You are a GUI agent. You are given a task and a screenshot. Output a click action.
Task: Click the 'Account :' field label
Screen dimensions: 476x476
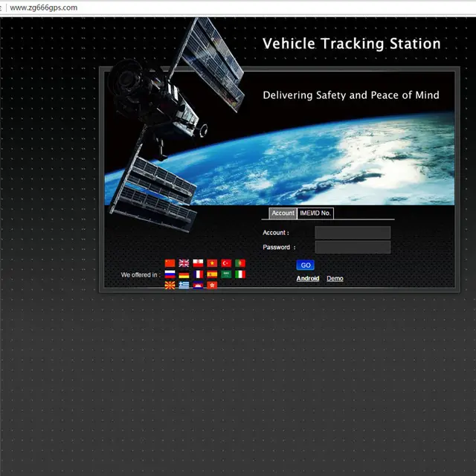point(276,233)
